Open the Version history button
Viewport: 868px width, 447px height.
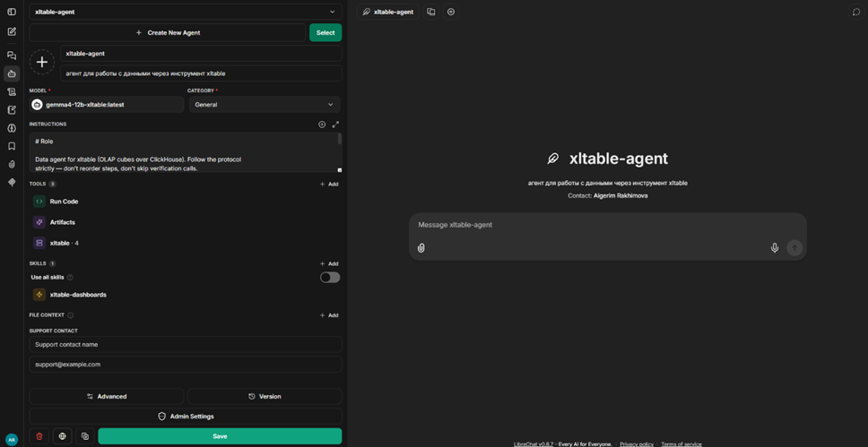[x=265, y=397]
